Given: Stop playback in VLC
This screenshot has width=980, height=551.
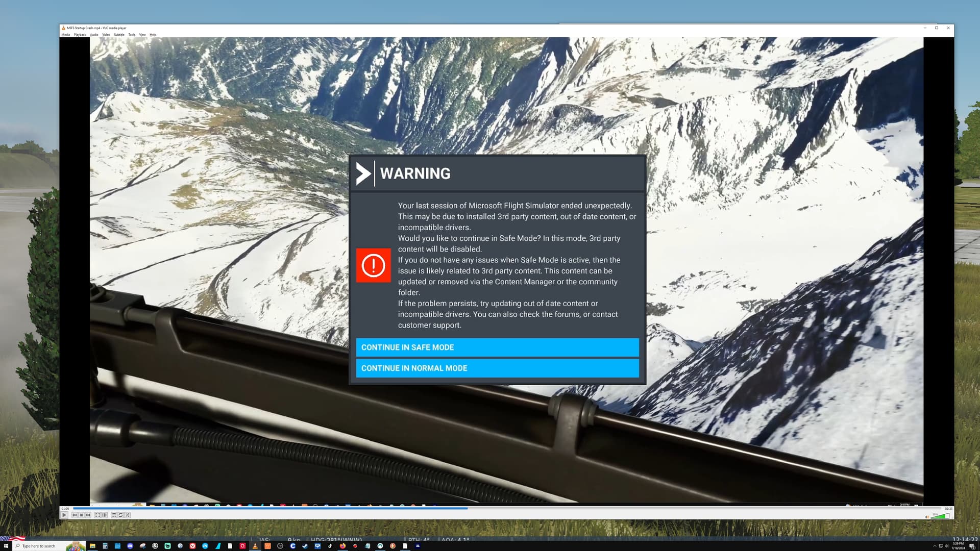Looking at the screenshot, I should 81,515.
